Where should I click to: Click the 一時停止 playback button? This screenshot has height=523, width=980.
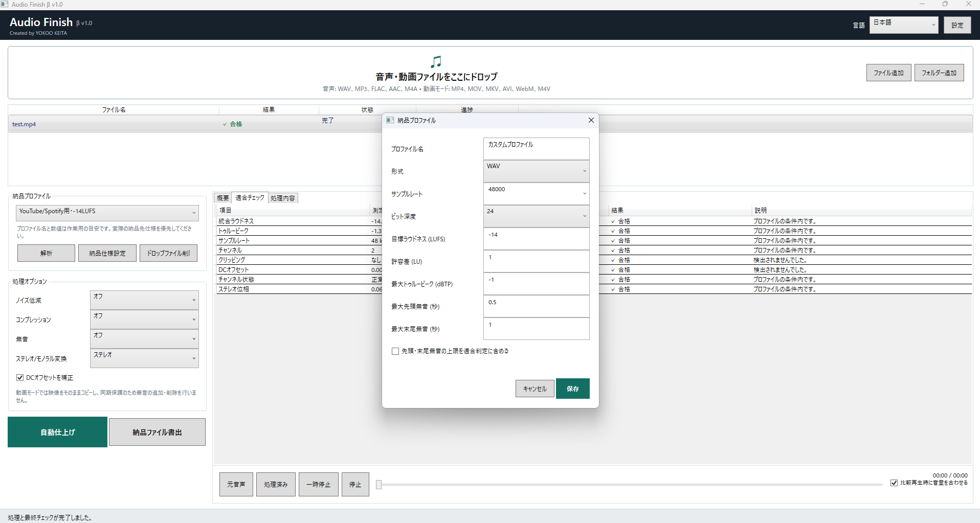tap(318, 484)
